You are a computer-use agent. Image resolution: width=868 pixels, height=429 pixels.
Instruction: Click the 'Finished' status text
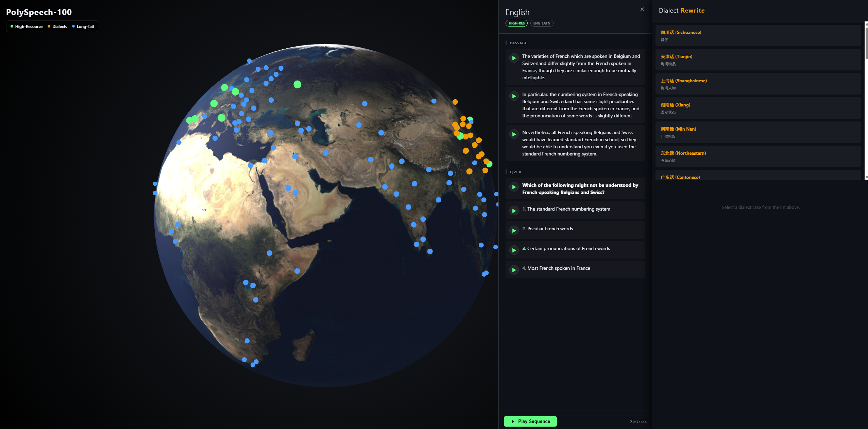tap(638, 422)
